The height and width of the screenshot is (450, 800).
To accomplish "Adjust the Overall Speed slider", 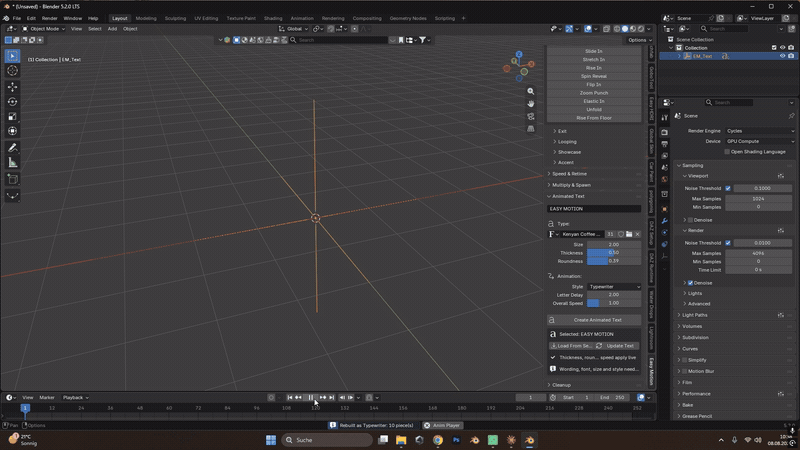I will (x=614, y=303).
